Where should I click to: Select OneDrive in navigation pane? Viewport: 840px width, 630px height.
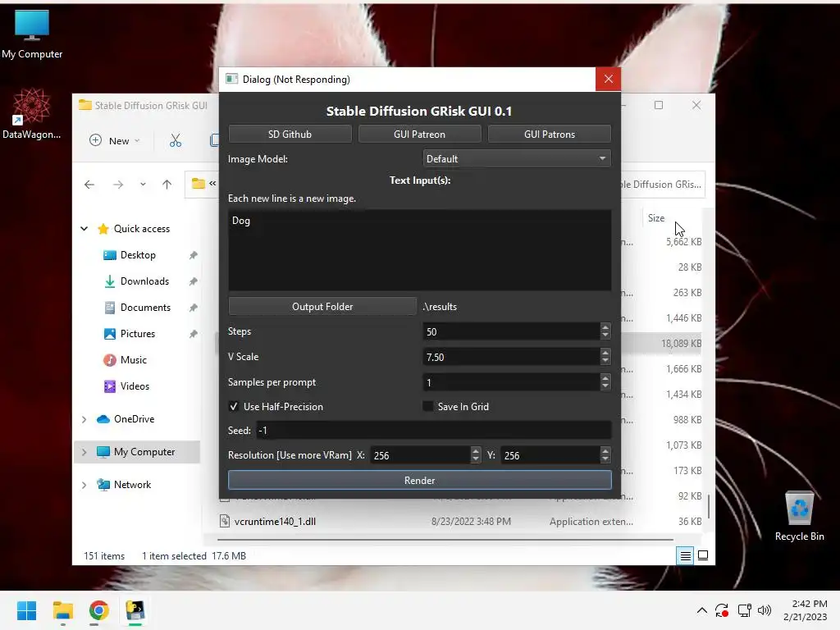[134, 419]
